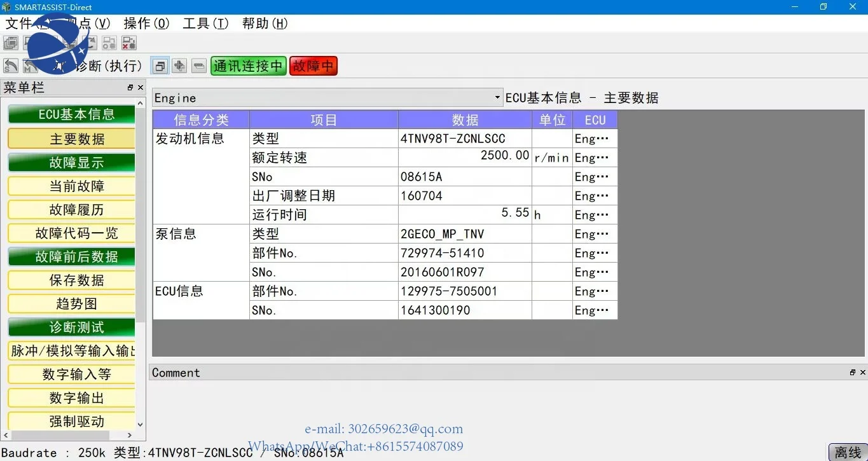Click the side menu horizontal scrollbar left arrow
The width and height of the screenshot is (868, 461).
tap(6, 436)
